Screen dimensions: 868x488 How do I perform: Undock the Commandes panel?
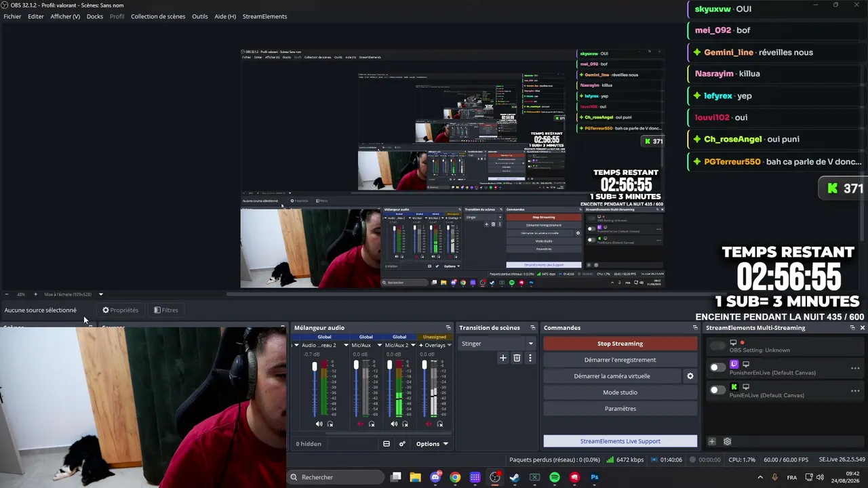[695, 328]
